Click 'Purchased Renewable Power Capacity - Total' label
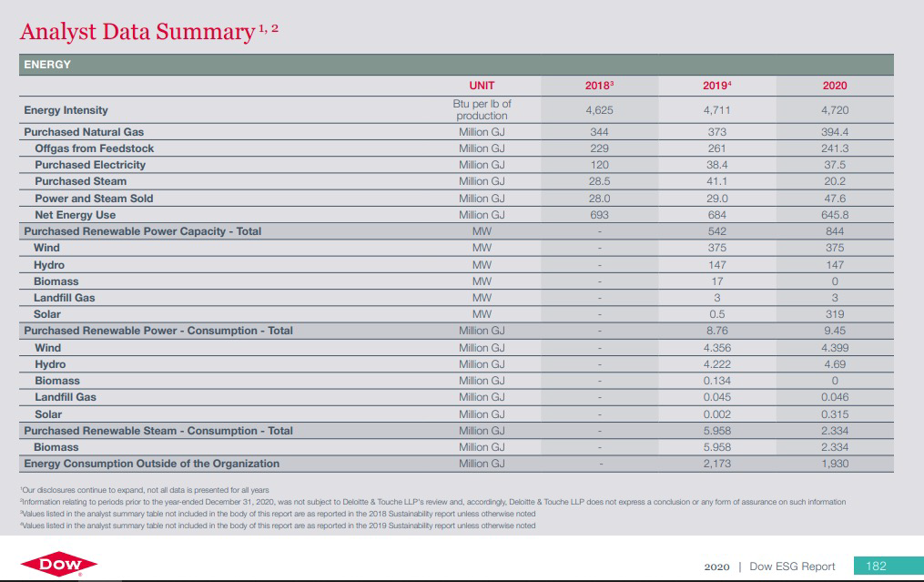This screenshot has height=582, width=924. (143, 231)
